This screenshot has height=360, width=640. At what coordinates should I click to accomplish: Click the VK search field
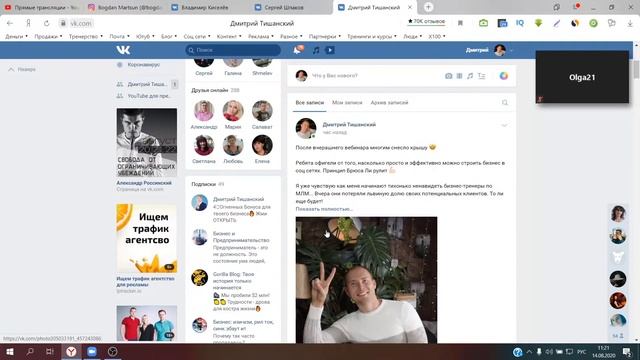click(x=233, y=50)
